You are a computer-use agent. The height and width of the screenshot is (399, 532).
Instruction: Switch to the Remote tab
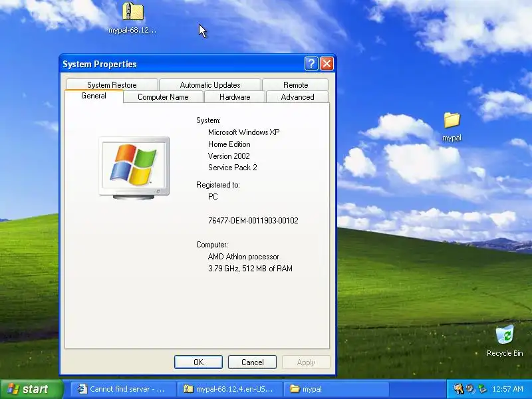(x=295, y=84)
